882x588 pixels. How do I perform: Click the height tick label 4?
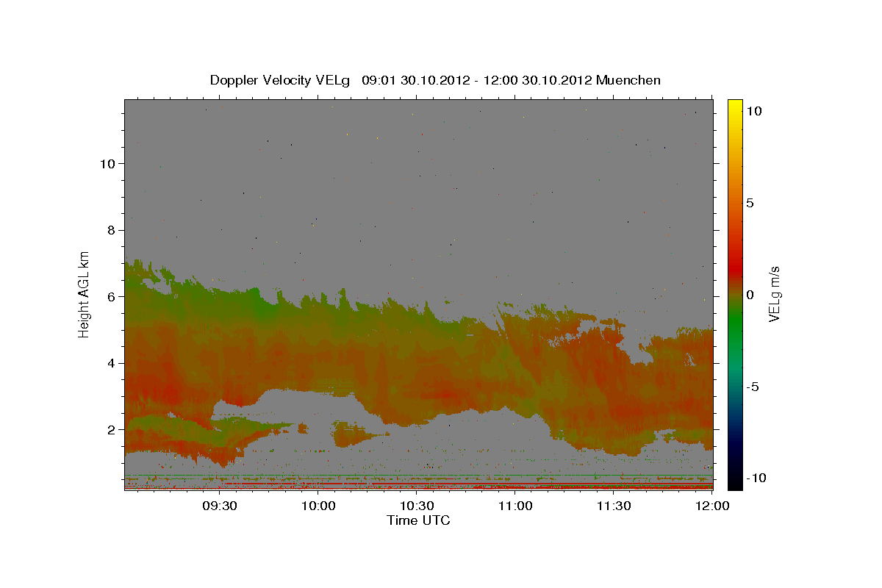click(111, 363)
